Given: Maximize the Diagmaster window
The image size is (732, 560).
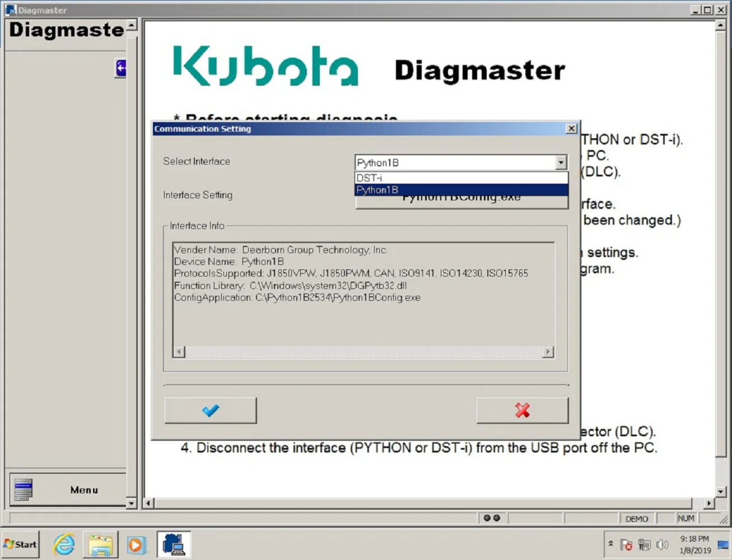Looking at the screenshot, I should click(707, 10).
